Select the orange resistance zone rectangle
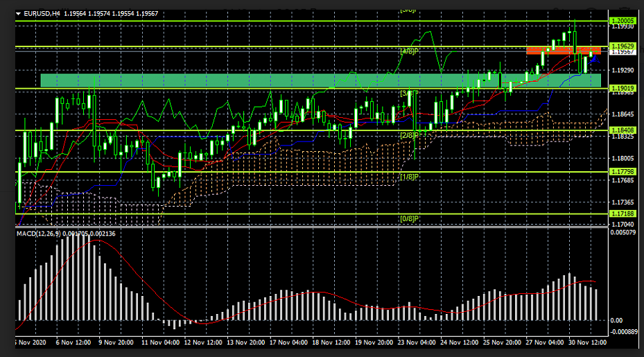644x357 pixels. pyautogui.click(x=549, y=50)
